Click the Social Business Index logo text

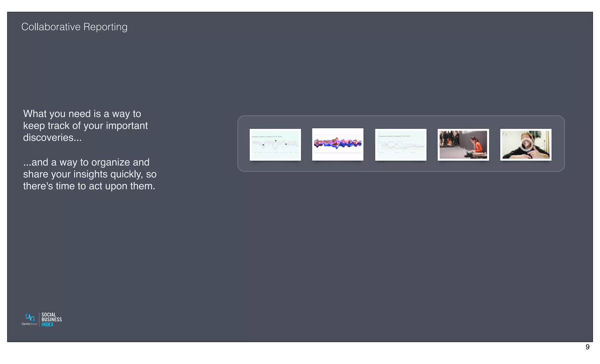click(52, 319)
